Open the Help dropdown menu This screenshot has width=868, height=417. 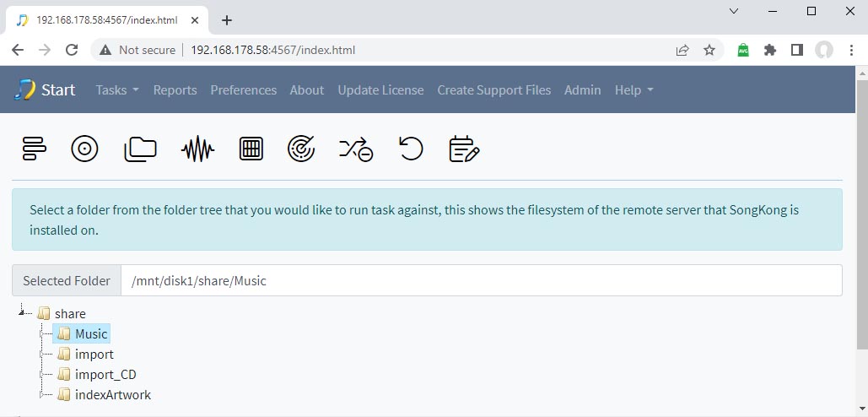click(633, 90)
